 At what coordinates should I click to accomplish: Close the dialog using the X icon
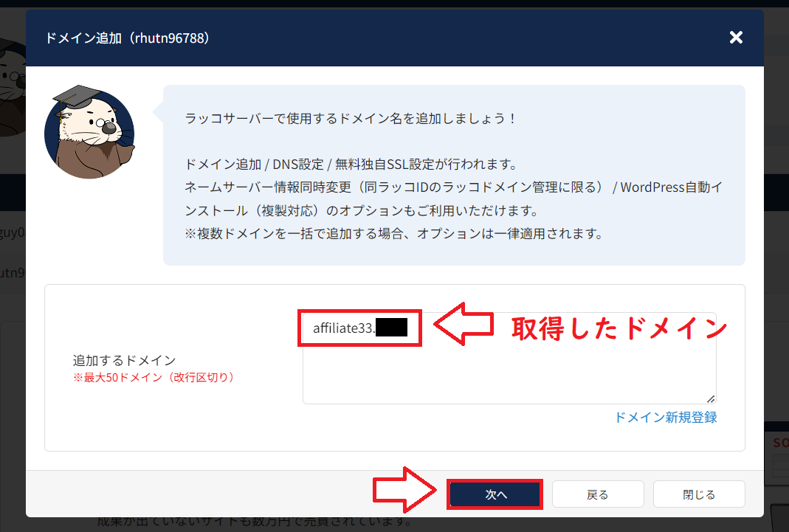coord(736,37)
